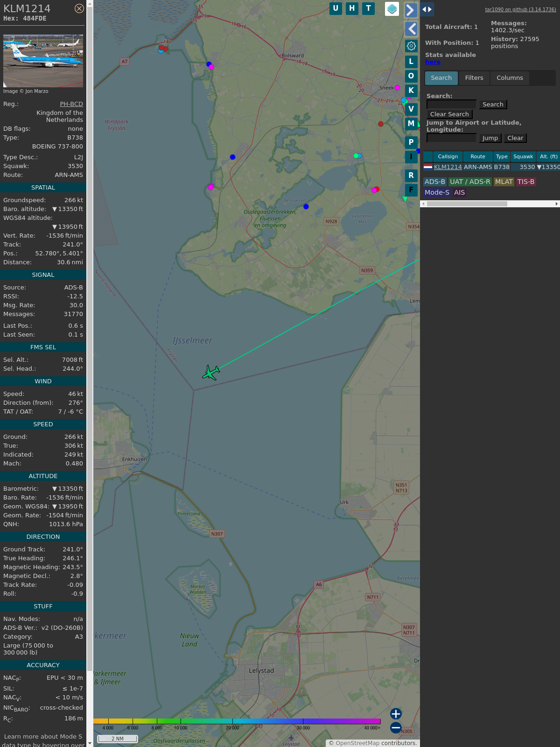This screenshot has width=560, height=747.
Task: Click the B738 type cell in table
Action: coord(502,167)
